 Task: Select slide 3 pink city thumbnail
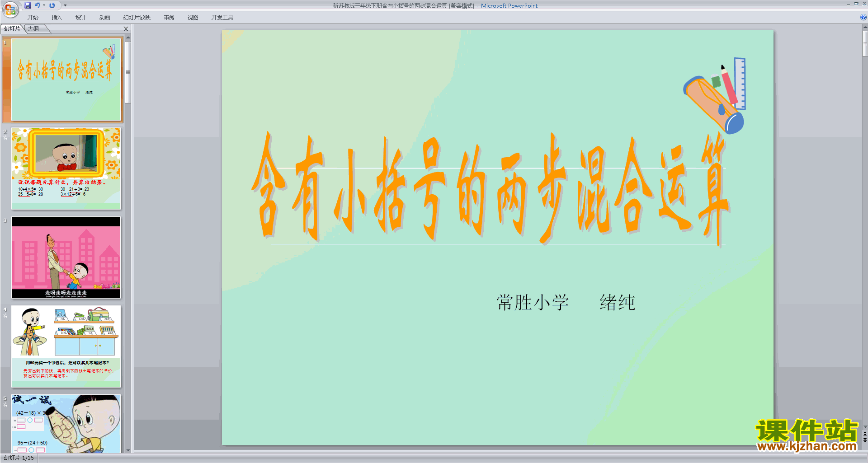(66, 257)
